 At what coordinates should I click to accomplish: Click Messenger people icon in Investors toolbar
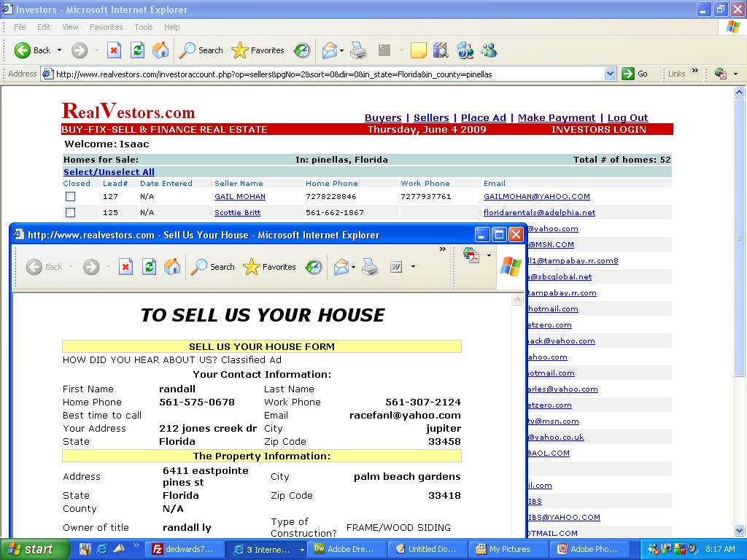pos(489,50)
